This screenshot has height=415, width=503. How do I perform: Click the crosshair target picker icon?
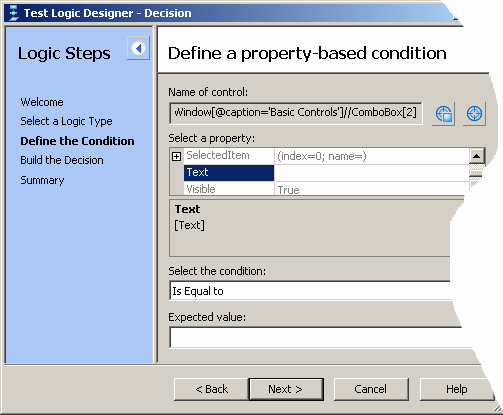(474, 114)
